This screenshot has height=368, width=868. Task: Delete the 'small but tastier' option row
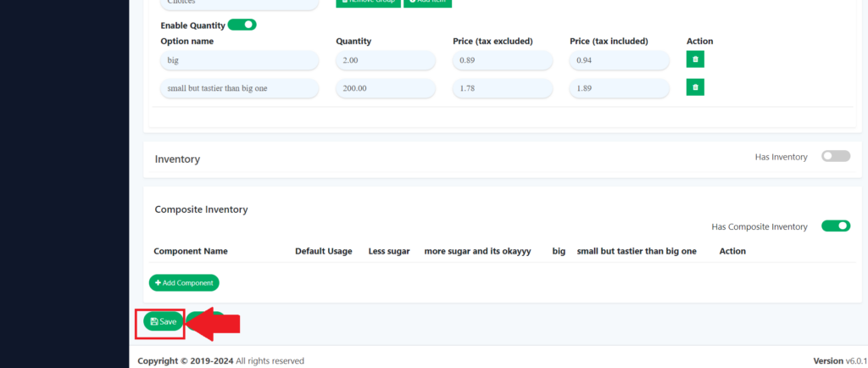click(x=695, y=87)
